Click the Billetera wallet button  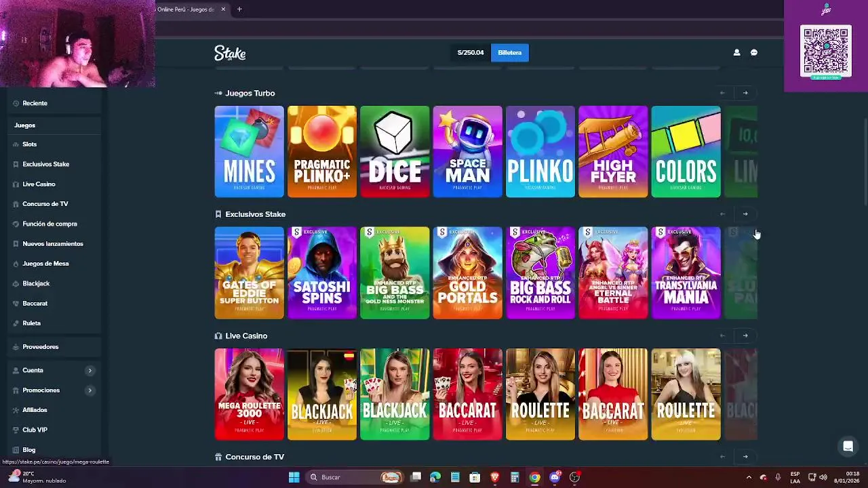pos(510,53)
